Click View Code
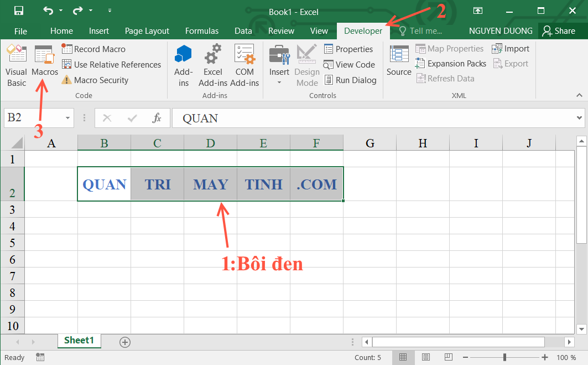588x365 pixels. tap(349, 65)
